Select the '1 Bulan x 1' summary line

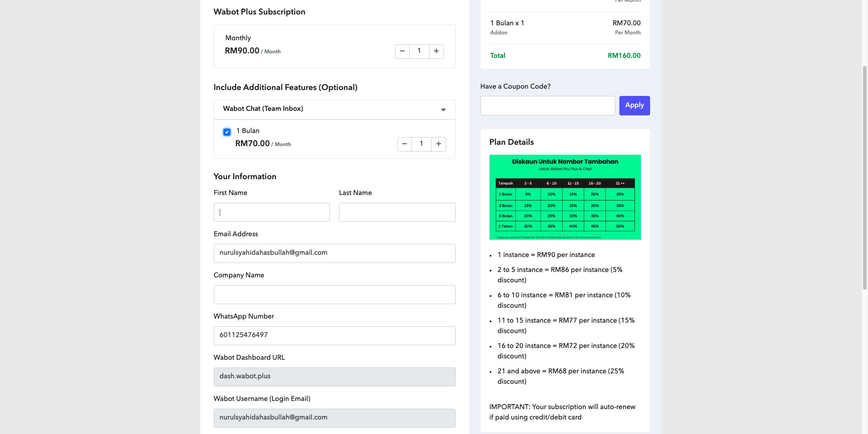click(x=507, y=23)
